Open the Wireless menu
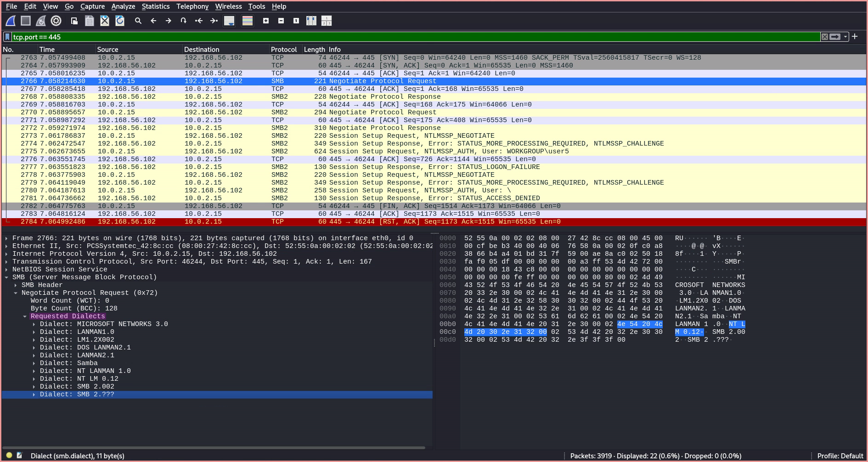Viewport: 868px width, 462px height. pos(228,6)
